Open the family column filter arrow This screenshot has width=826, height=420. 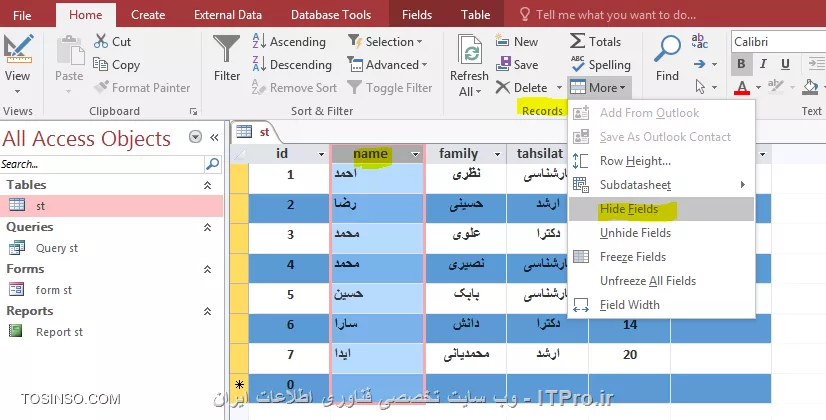(x=497, y=154)
